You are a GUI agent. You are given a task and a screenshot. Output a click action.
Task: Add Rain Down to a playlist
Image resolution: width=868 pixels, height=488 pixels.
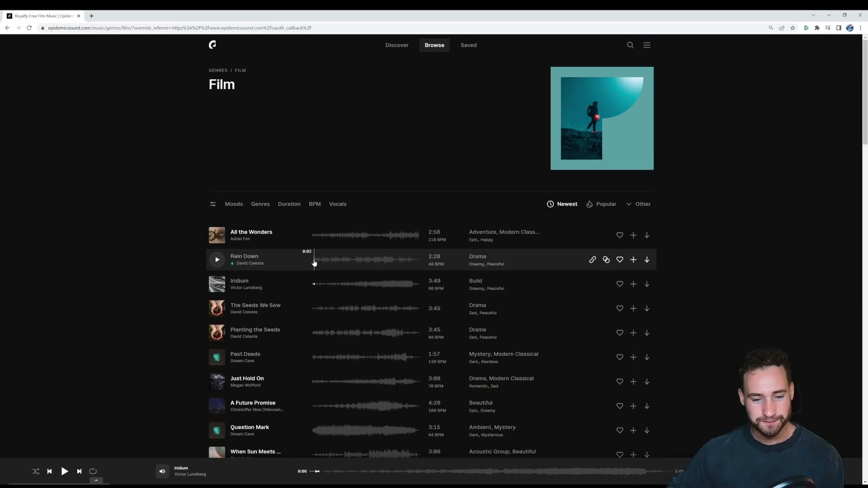633,259
